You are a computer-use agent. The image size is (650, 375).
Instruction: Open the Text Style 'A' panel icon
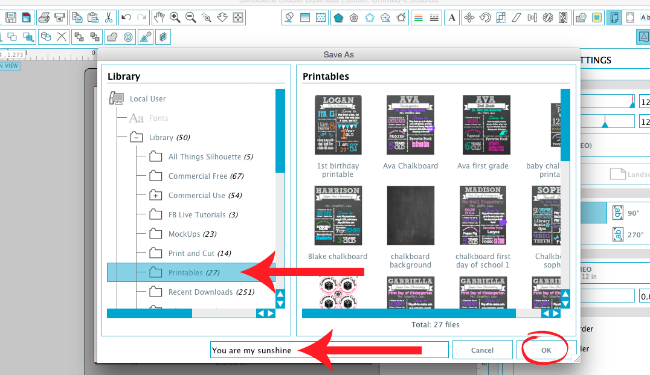click(452, 18)
